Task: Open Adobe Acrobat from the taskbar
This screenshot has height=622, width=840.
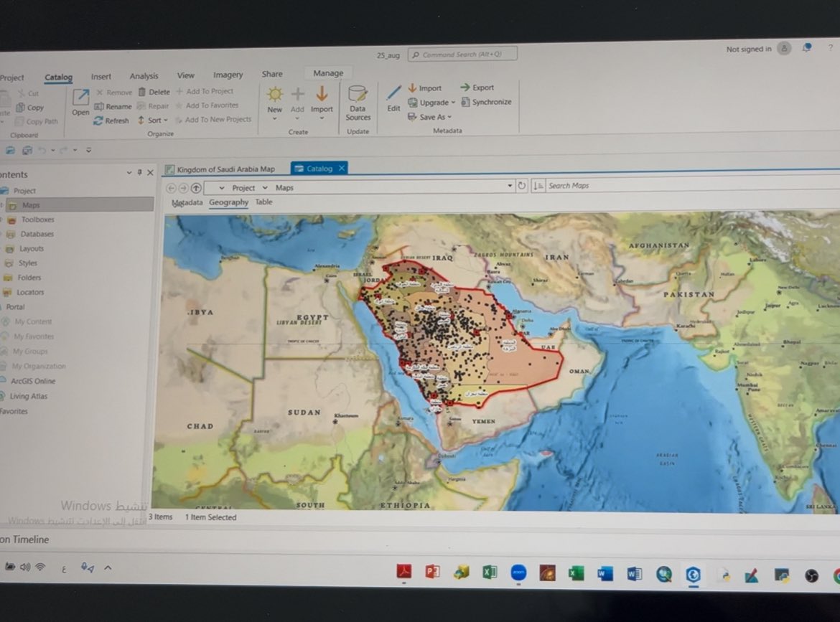Action: coord(404,572)
